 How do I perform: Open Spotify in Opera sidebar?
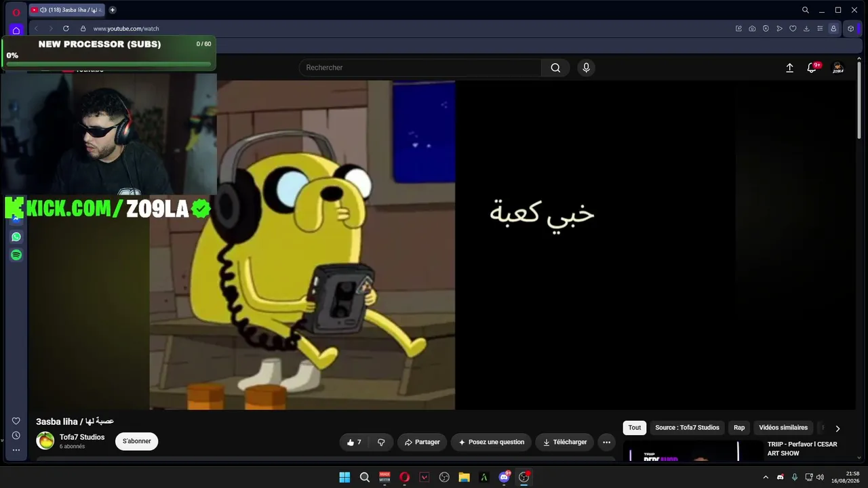click(x=16, y=255)
